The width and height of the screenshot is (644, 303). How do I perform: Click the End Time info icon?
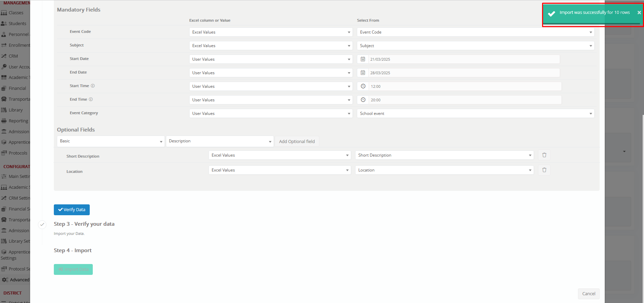click(91, 100)
